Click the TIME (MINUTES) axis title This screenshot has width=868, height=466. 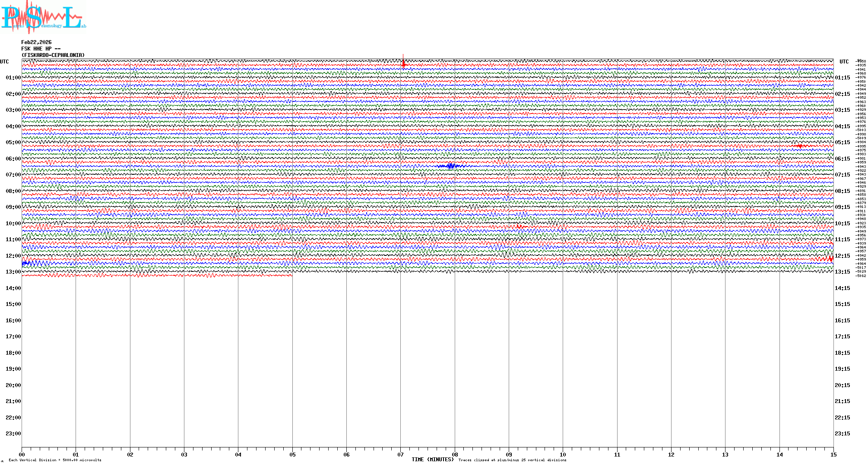click(x=433, y=460)
